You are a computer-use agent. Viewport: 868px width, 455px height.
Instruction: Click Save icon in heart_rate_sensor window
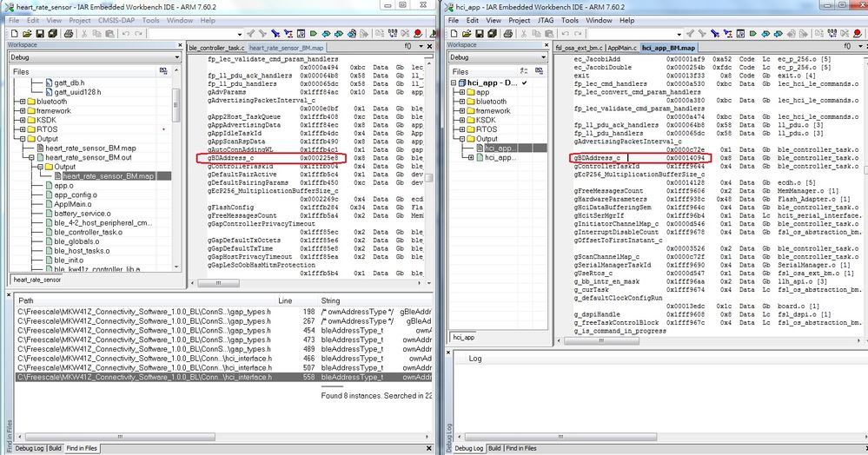pyautogui.click(x=40, y=34)
